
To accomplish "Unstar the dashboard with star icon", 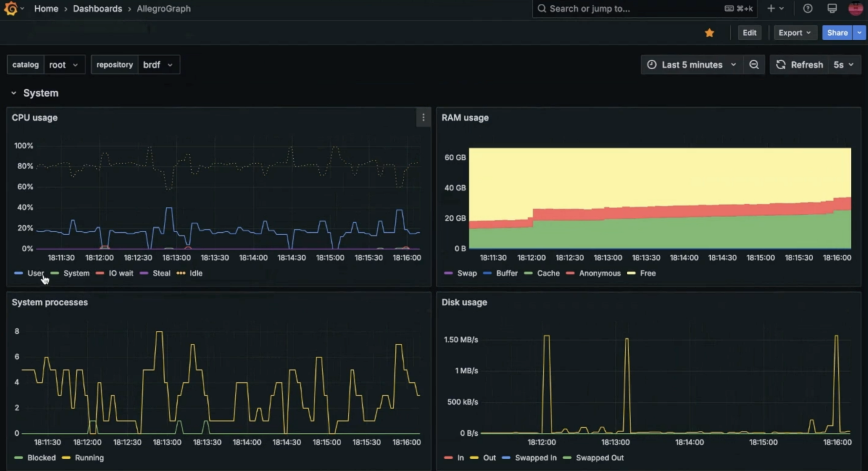I will point(709,33).
